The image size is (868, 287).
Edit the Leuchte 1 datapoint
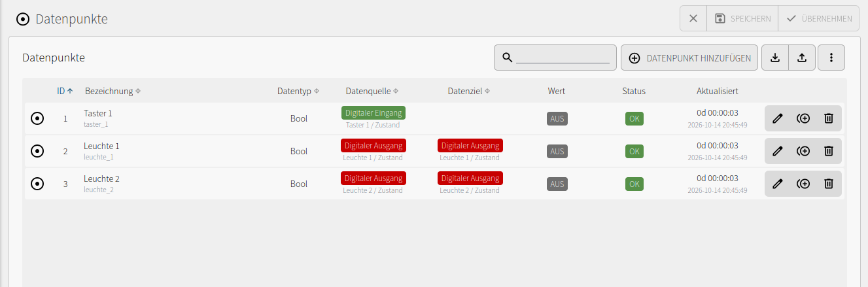778,151
